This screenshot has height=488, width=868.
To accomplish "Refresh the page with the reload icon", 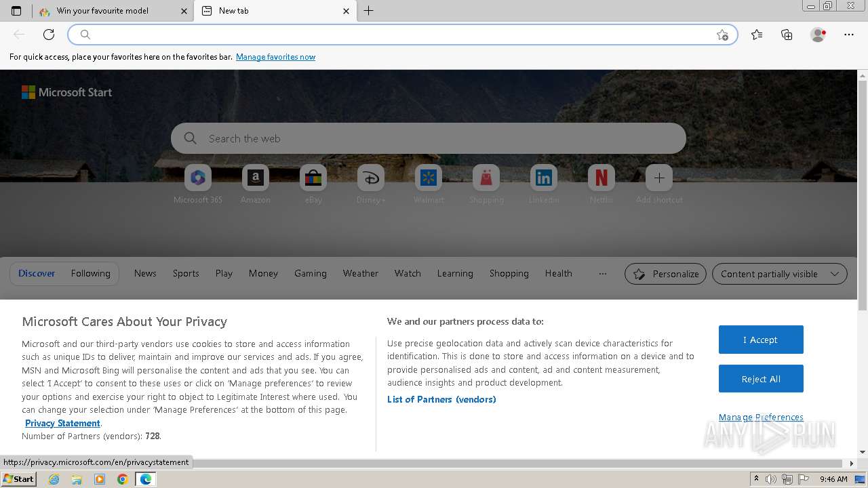I will [49, 35].
